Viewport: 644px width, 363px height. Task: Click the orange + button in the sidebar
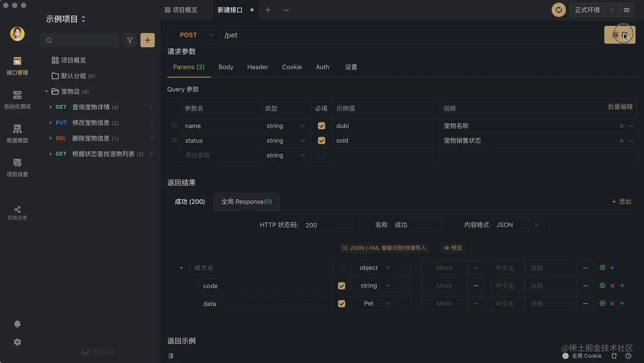click(x=147, y=40)
